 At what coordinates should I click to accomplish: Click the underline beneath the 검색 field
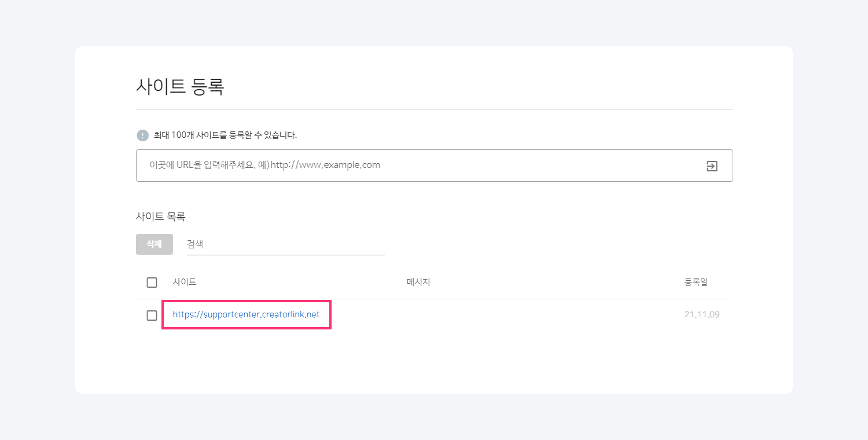point(285,255)
